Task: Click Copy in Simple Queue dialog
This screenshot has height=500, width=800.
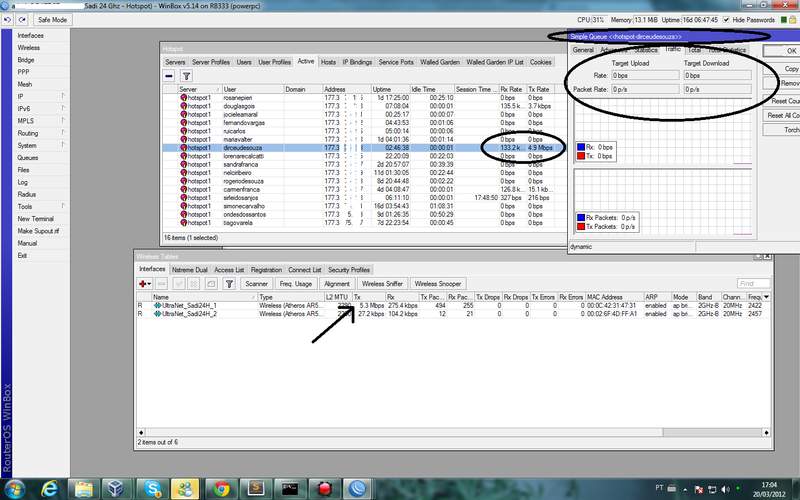Action: pyautogui.click(x=782, y=68)
